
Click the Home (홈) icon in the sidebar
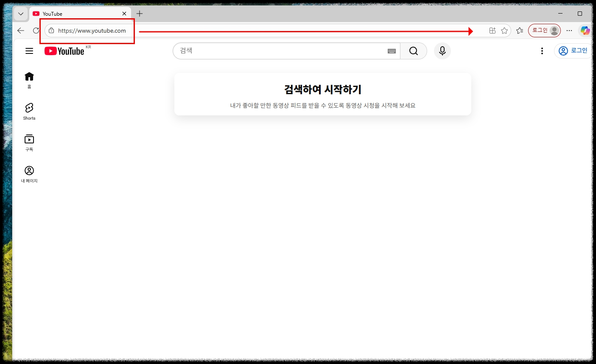click(29, 76)
